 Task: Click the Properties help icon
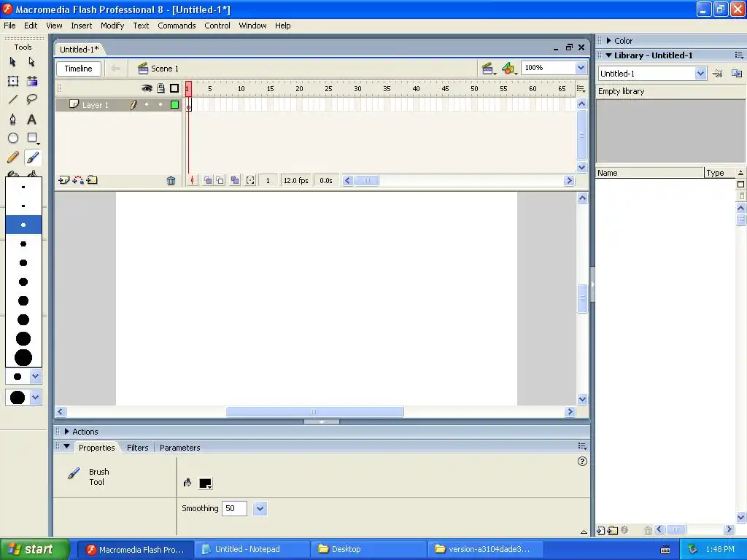tap(582, 462)
